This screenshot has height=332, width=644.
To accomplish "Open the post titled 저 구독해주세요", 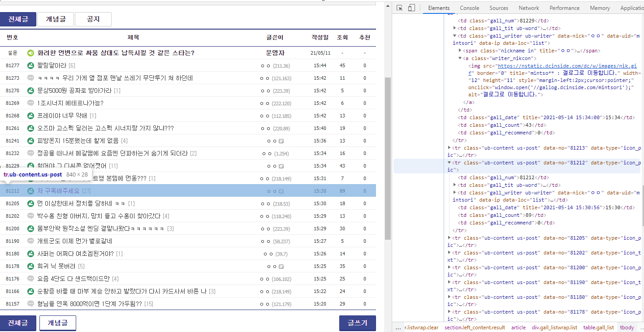I will pos(58,191).
